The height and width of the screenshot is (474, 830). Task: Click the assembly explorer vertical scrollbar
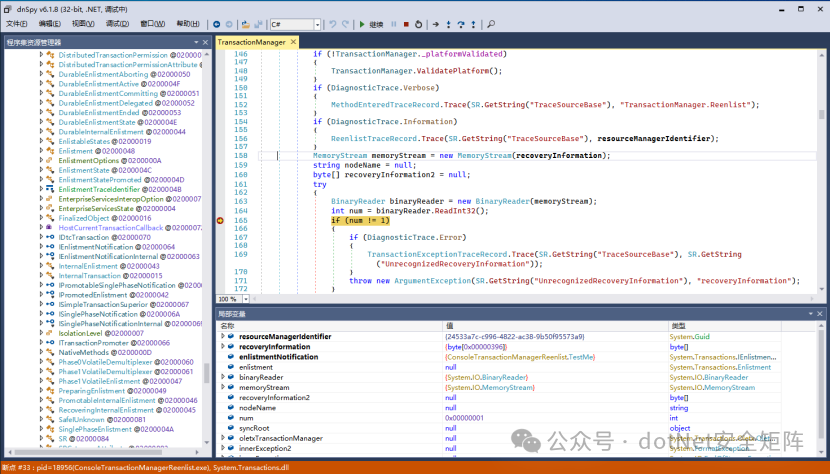tap(207, 372)
